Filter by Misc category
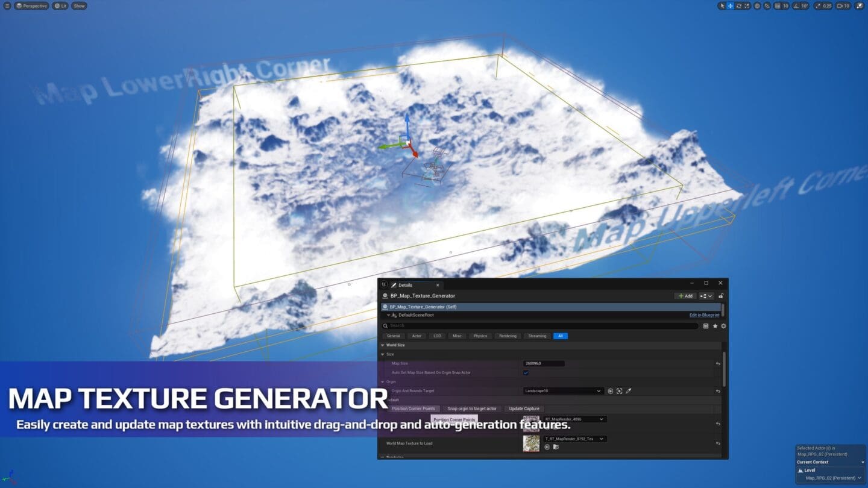 click(x=457, y=336)
